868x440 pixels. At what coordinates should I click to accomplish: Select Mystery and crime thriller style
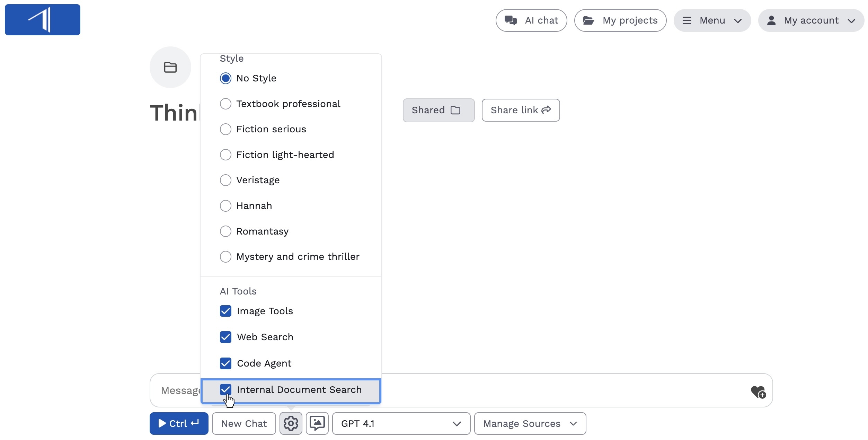tap(225, 257)
